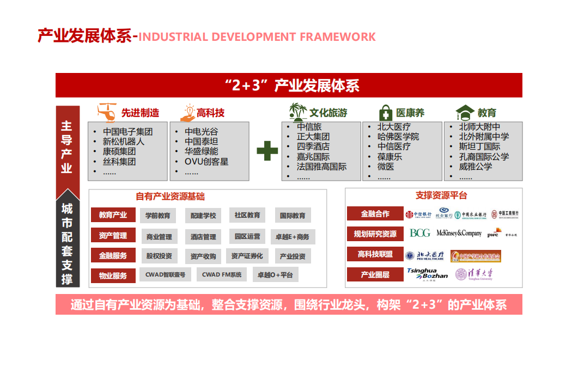Click the 社区教育 gray box
This screenshot has height=392, width=566.
(247, 215)
